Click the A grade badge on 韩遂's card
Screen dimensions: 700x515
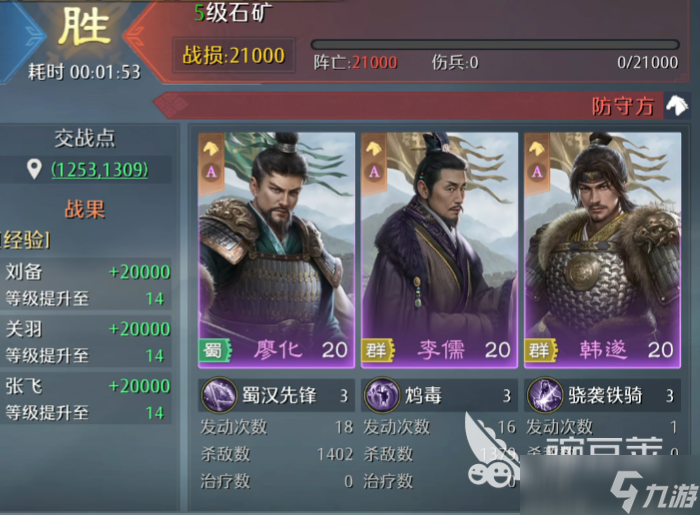(x=537, y=172)
